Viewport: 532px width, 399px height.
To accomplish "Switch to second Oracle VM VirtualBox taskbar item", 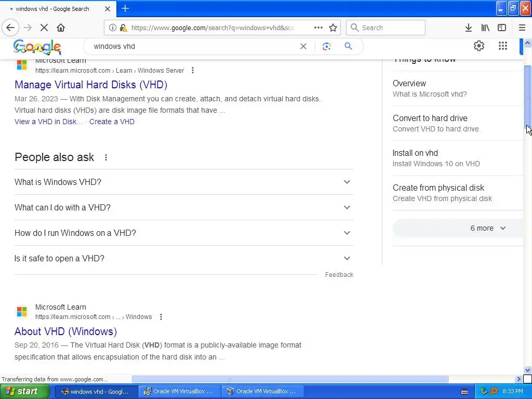I will [x=262, y=391].
